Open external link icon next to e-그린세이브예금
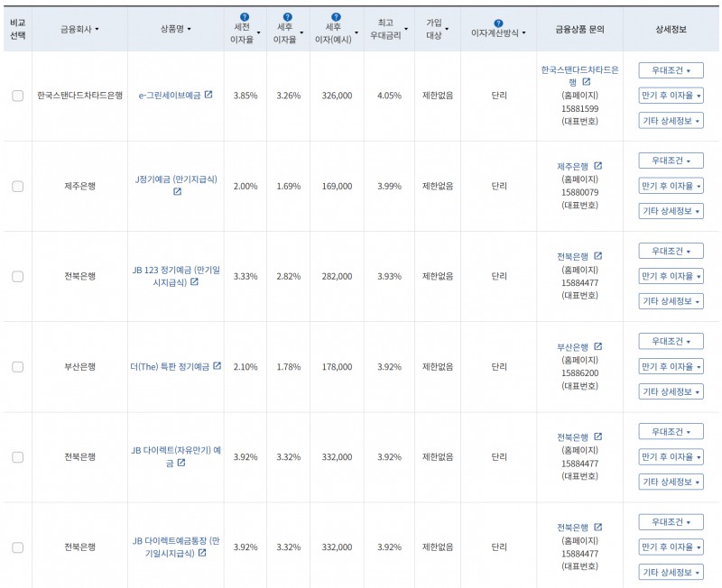The height and width of the screenshot is (588, 722). coord(208,95)
